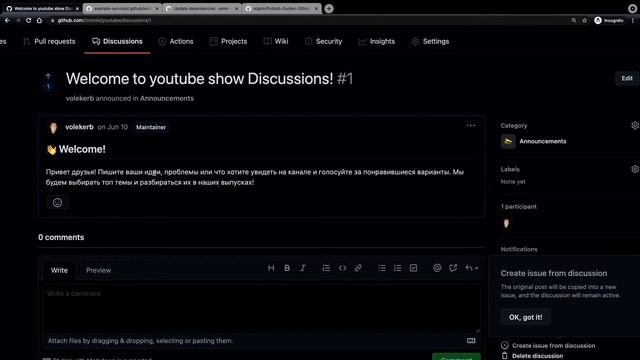The image size is (640, 360).
Task: Click the Jun 10 post timestamp
Action: pyautogui.click(x=113, y=127)
